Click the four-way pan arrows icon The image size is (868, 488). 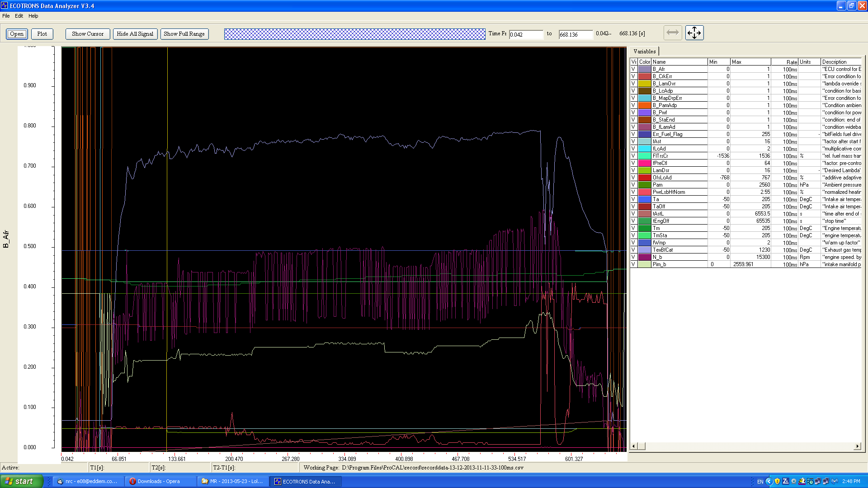(694, 33)
